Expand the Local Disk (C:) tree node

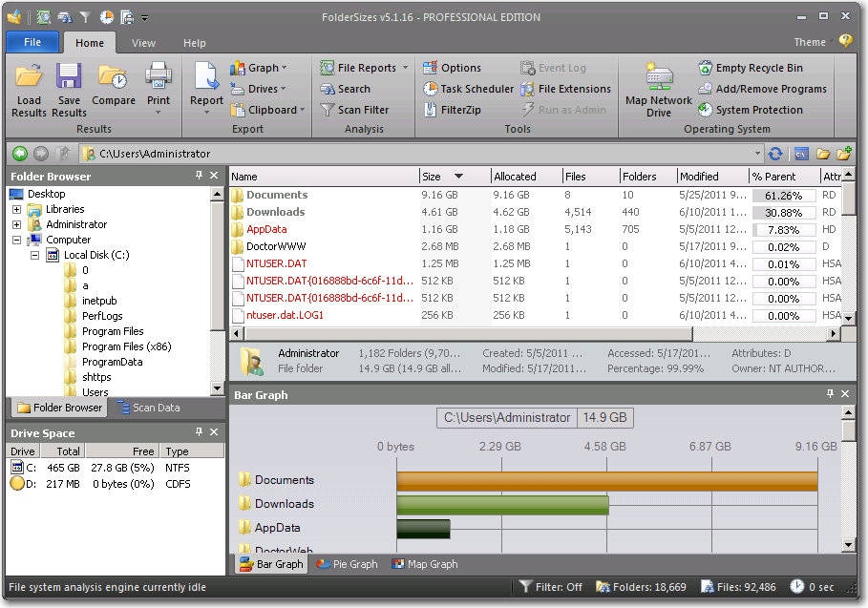tap(36, 255)
